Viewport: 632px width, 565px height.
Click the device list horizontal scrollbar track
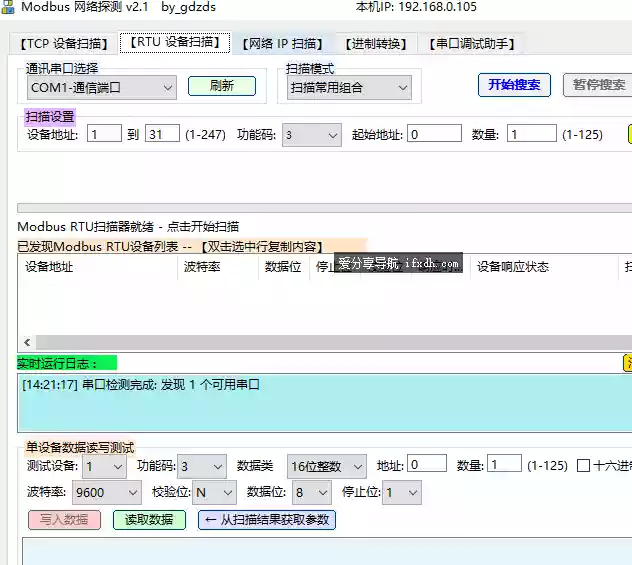tap(334, 343)
